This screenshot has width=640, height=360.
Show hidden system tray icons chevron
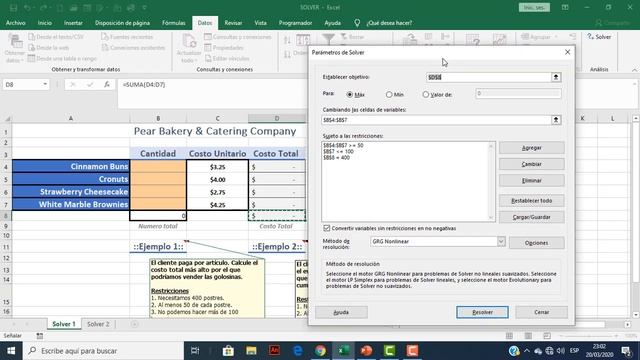[x=527, y=351]
